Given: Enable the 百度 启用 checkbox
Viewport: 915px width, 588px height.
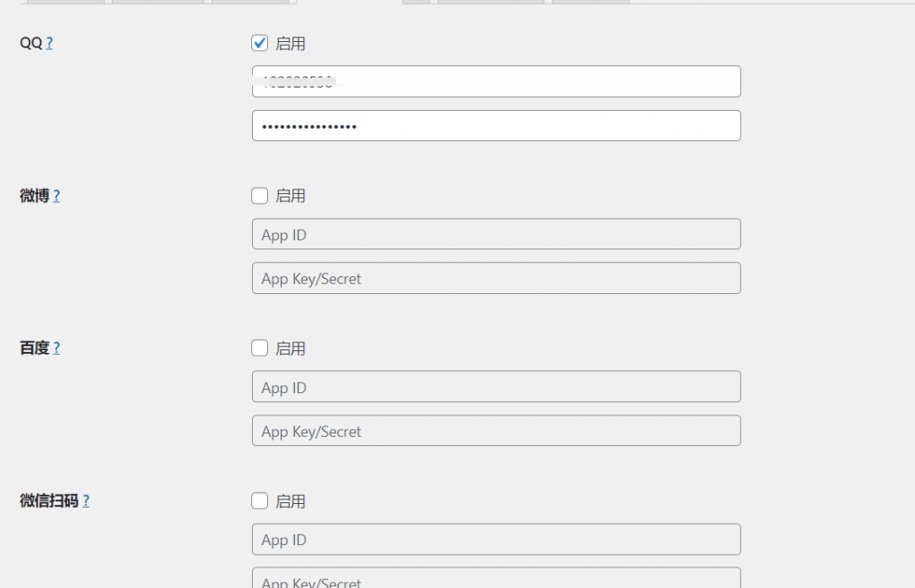Looking at the screenshot, I should [260, 348].
